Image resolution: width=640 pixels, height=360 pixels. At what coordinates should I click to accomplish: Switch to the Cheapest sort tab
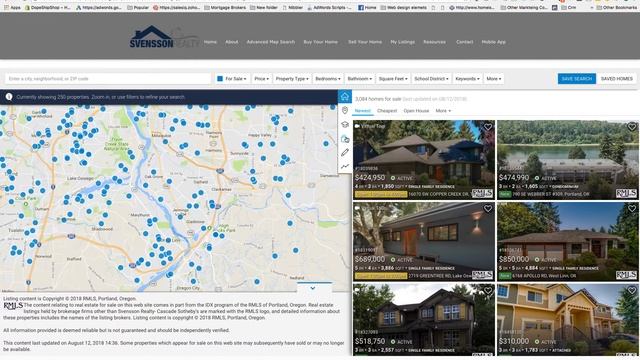coord(387,111)
